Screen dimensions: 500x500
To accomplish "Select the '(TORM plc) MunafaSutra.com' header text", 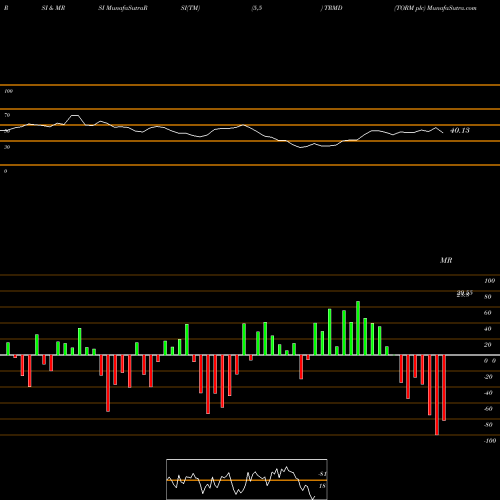I will tap(435, 8).
